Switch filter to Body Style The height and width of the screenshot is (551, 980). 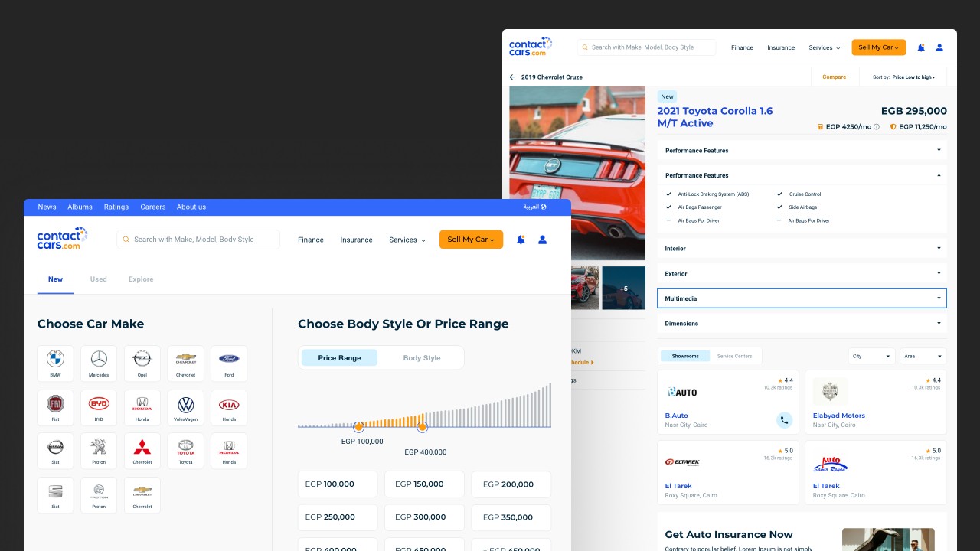pos(422,358)
